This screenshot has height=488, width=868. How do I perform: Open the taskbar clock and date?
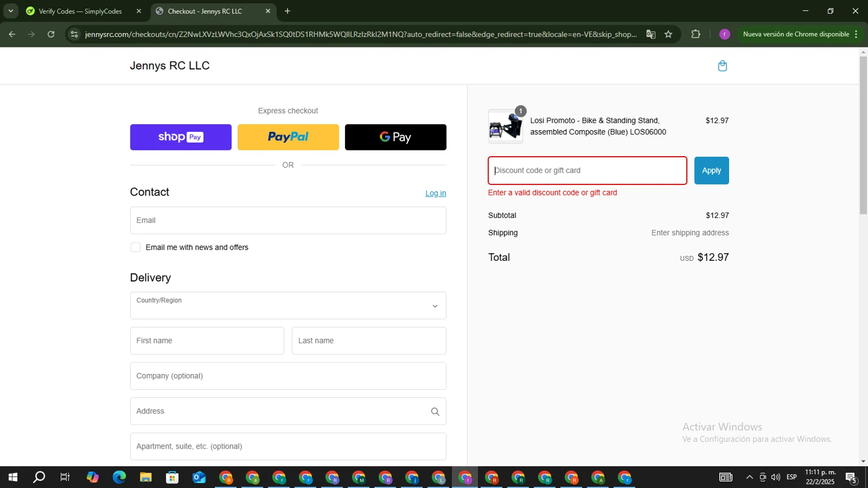point(821,477)
